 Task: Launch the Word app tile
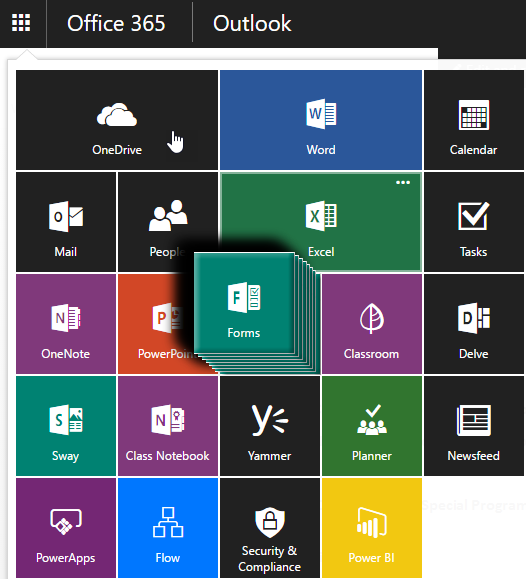tap(321, 120)
